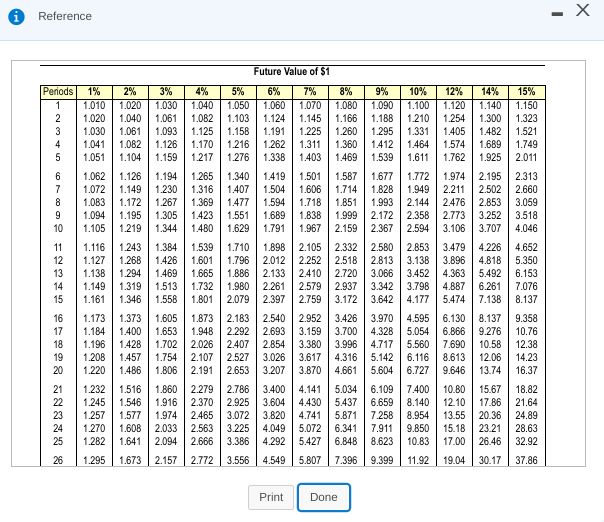
Task: Click the 6% column header
Action: click(x=274, y=92)
